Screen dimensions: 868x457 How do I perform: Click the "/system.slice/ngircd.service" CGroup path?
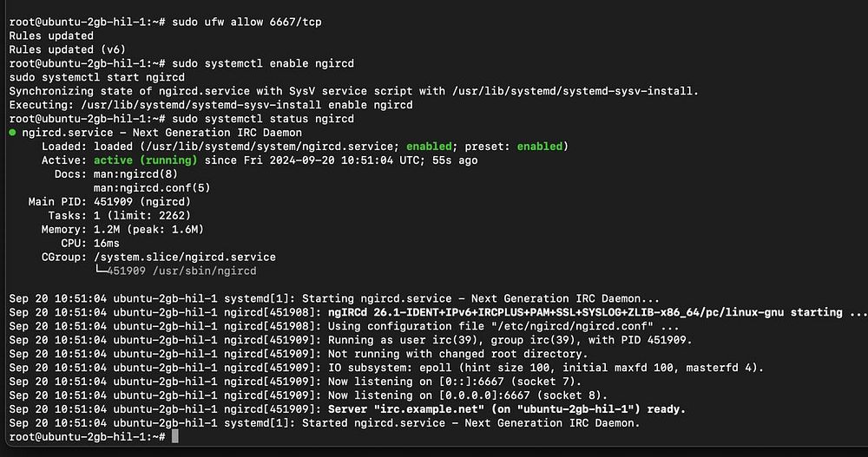184,258
